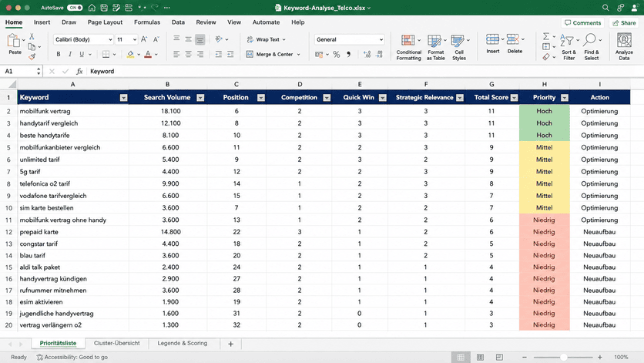
Task: Click the Comma Style icon
Action: point(348,54)
